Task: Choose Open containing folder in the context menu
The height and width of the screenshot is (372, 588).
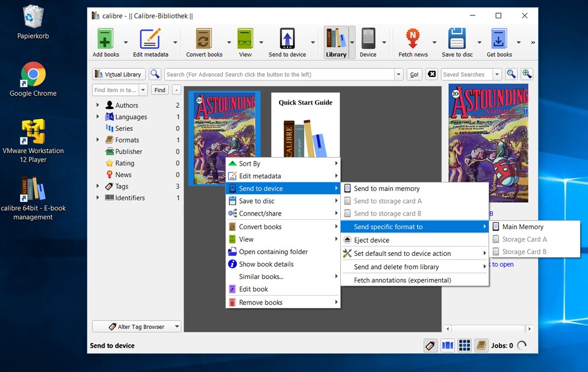Action: click(283, 252)
